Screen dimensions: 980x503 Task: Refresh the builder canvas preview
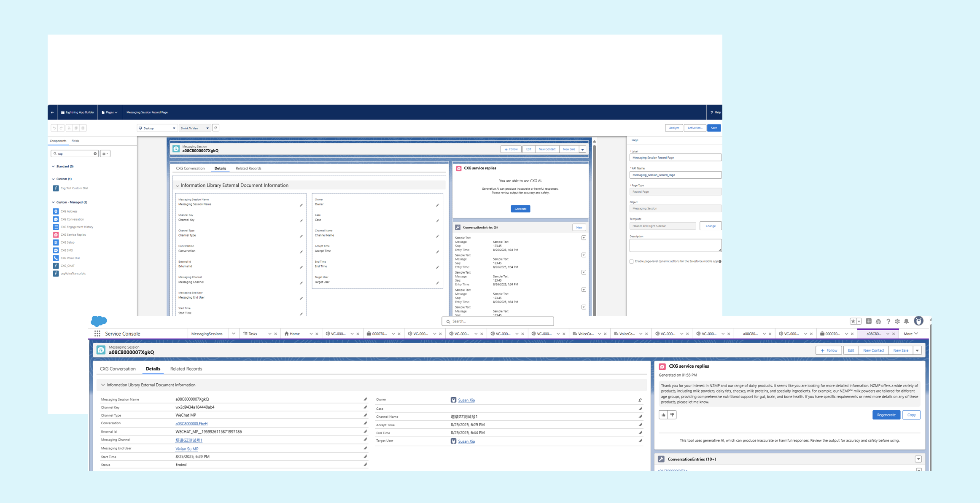pos(215,128)
